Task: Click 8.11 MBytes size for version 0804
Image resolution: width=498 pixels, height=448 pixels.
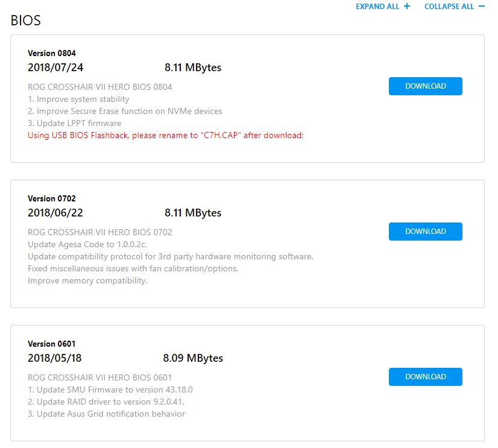Action: click(x=193, y=68)
